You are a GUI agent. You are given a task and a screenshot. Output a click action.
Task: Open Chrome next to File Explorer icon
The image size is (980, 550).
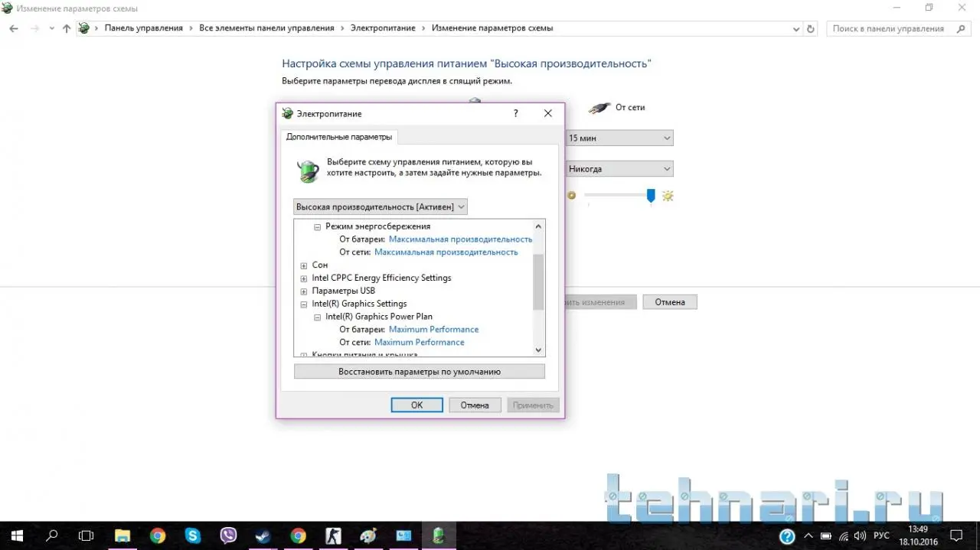pyautogui.click(x=158, y=535)
